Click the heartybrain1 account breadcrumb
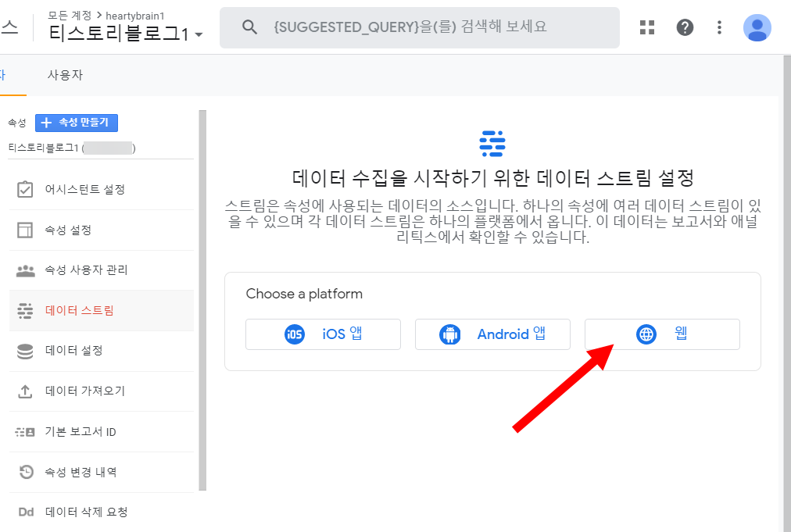Viewport: 791px width, 532px height. tap(134, 16)
